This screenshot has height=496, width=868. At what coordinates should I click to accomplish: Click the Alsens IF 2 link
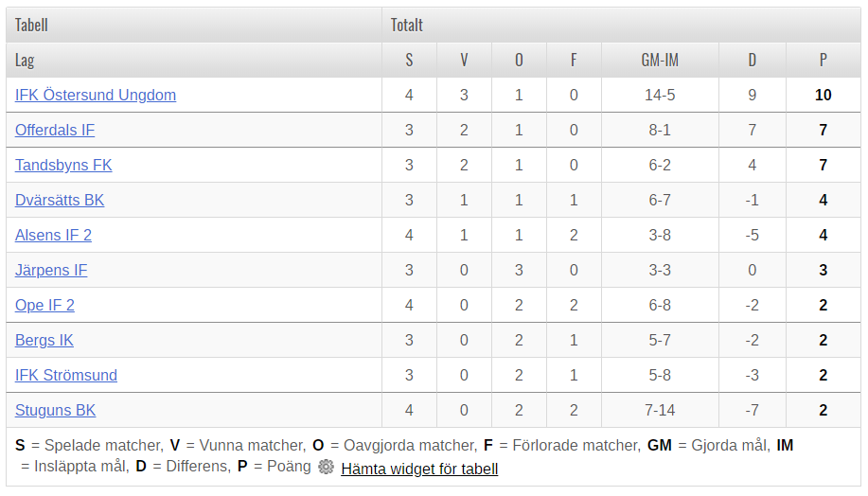click(x=53, y=236)
